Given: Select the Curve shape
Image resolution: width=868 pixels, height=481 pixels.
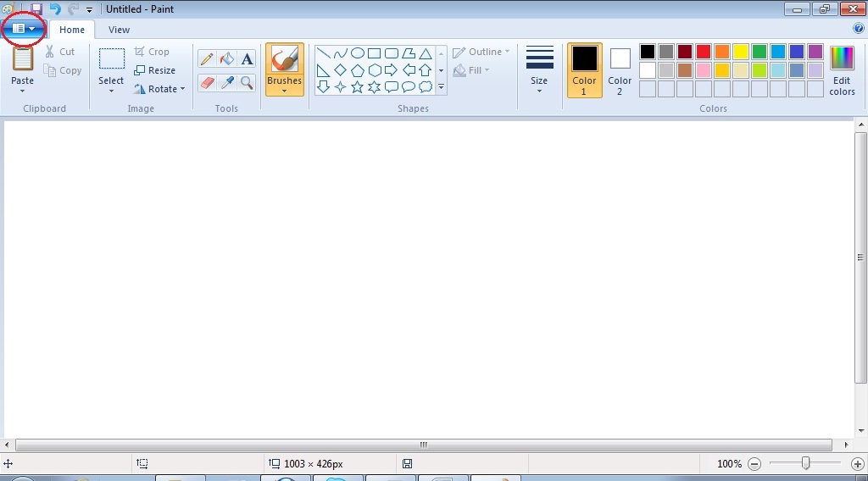Looking at the screenshot, I should (341, 53).
